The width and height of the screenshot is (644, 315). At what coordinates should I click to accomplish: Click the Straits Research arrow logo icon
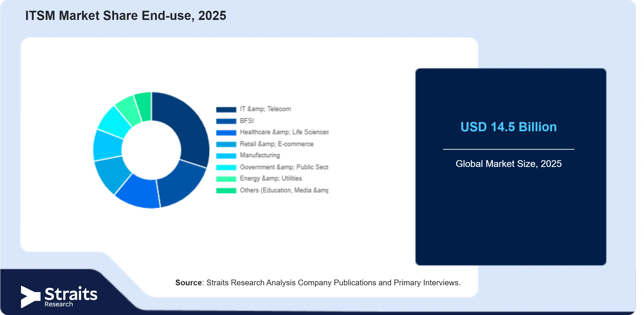tap(30, 297)
